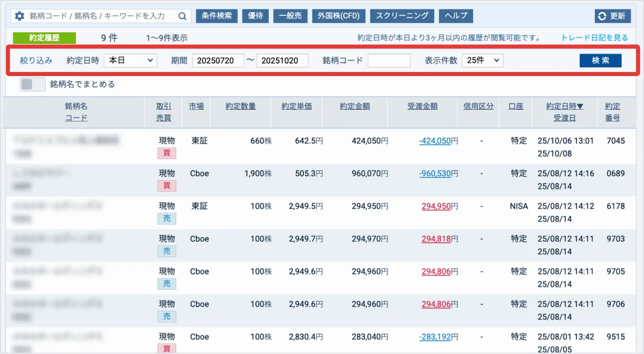
Task: Sort by 約定単価 column header
Action: [x=296, y=106]
